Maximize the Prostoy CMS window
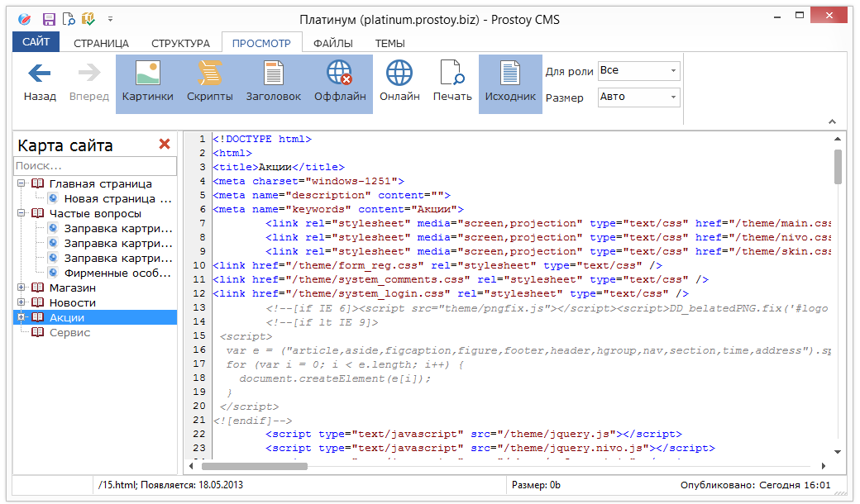This screenshot has height=504, width=860. 800,16
